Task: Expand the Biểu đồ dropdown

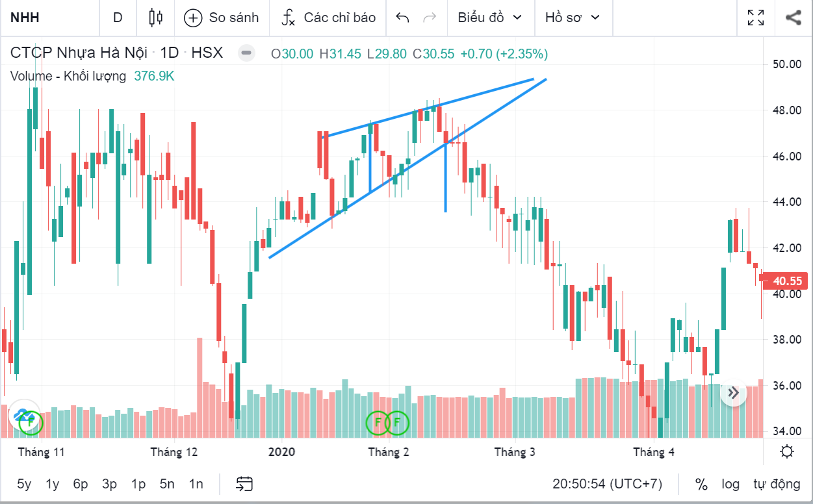Action: click(x=490, y=18)
